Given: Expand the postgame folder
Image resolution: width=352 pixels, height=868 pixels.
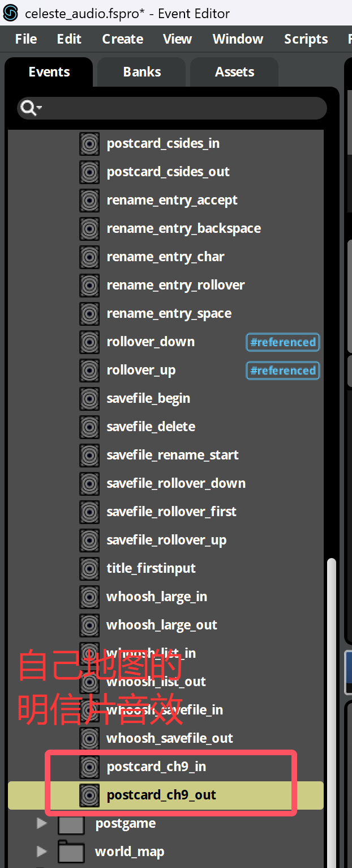Looking at the screenshot, I should tap(41, 823).
